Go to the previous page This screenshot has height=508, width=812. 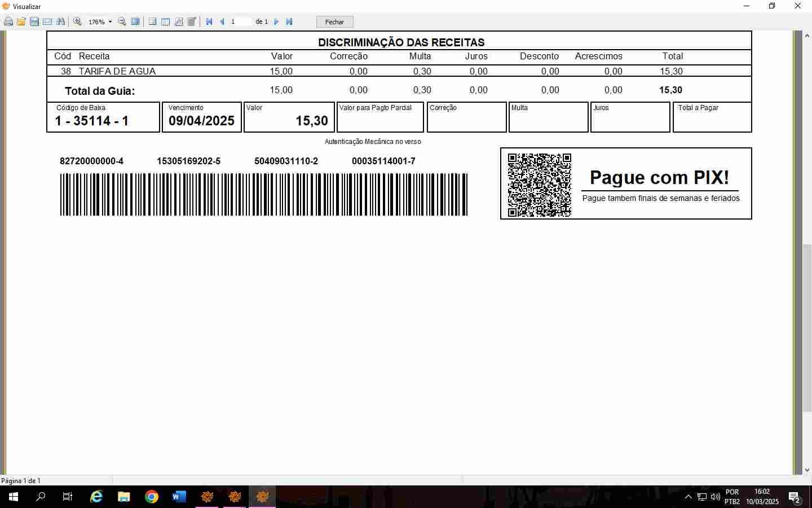click(x=222, y=22)
